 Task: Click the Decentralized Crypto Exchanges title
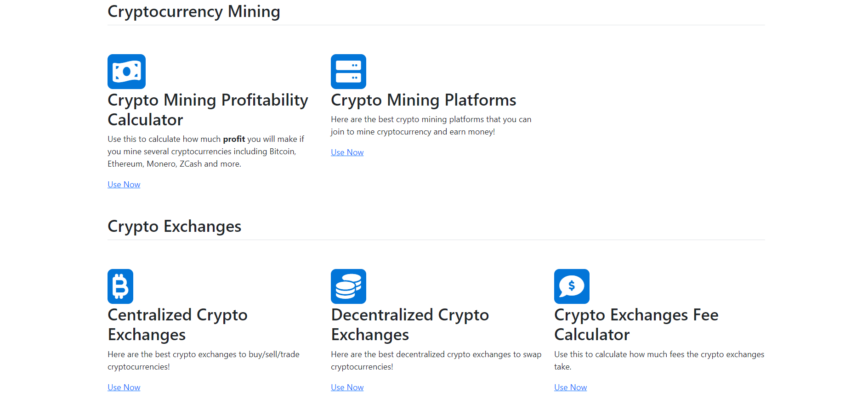pyautogui.click(x=410, y=325)
